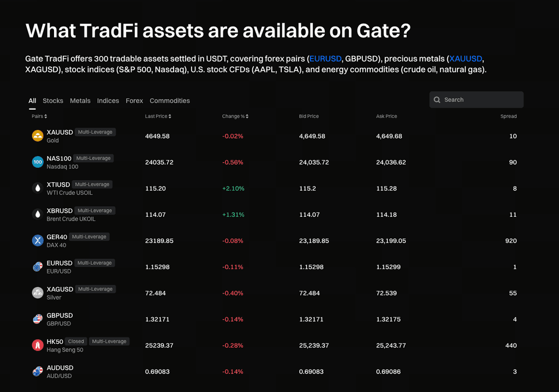Click the XBRUSD Brent crude drop icon
Screen dimensions: 559x392
coord(38,215)
